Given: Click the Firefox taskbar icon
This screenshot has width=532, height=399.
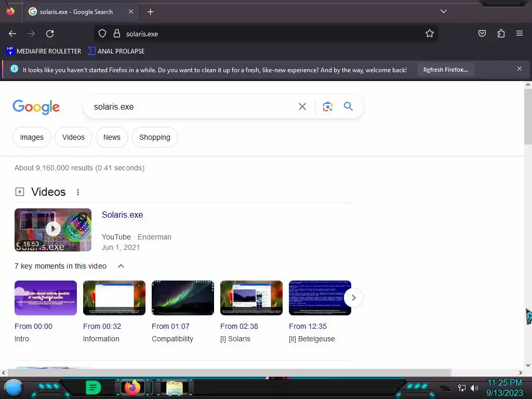Looking at the screenshot, I should pos(132,388).
